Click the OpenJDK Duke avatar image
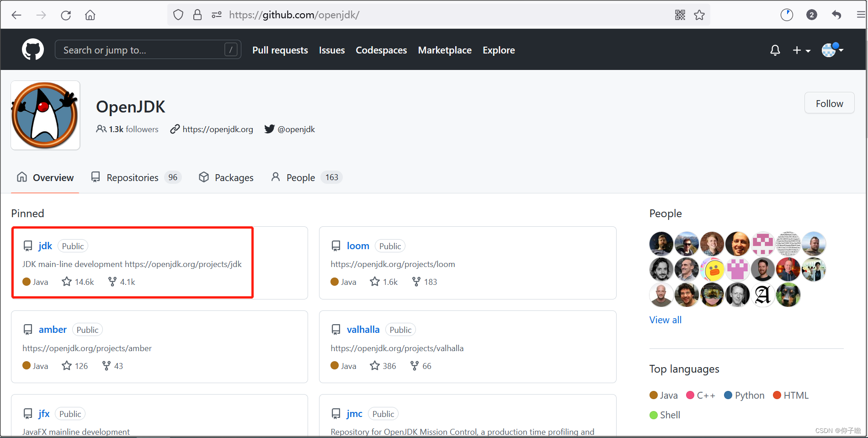This screenshot has width=868, height=438. click(45, 115)
